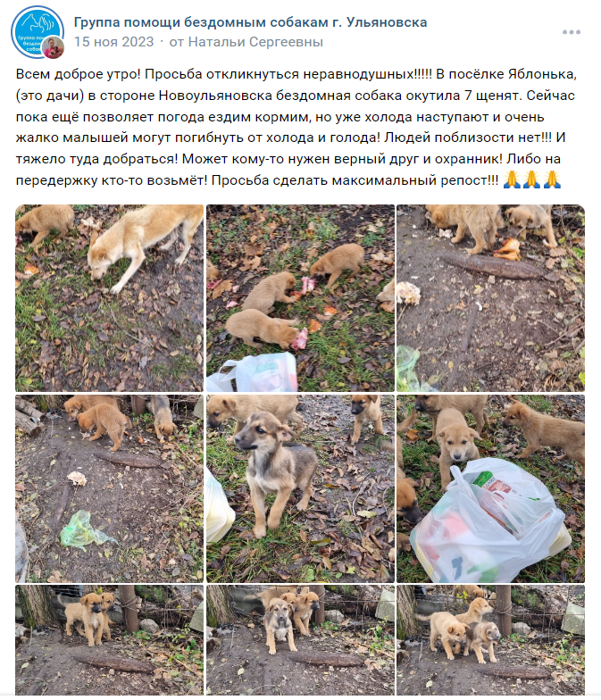This screenshot has width=601, height=700.
Task: Open bottom-middle photo of puppies by post
Action: tap(300, 640)
